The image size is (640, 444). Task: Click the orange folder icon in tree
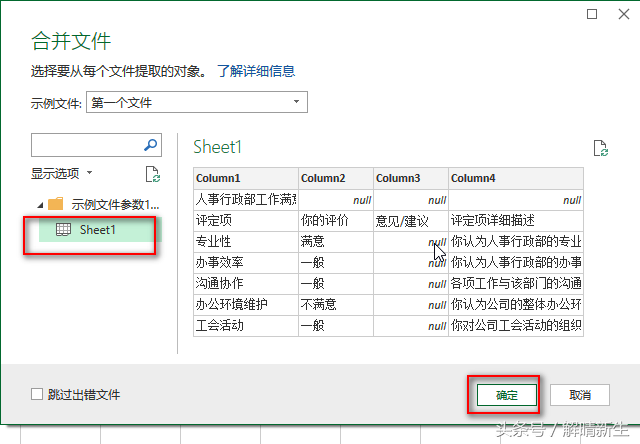(x=56, y=204)
